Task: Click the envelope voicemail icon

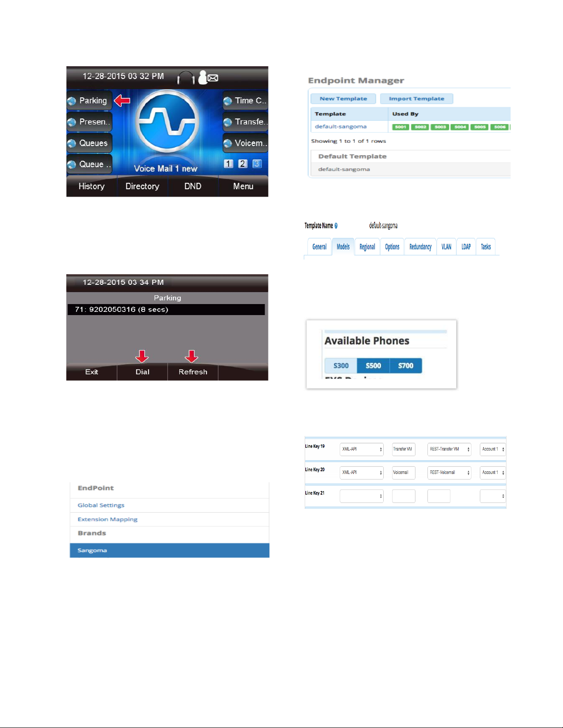Action: 213,78
